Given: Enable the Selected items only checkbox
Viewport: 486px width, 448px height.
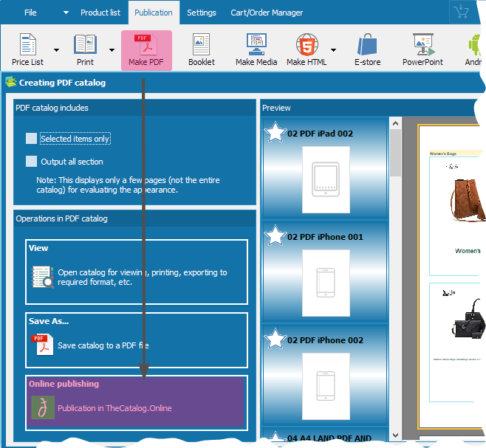Looking at the screenshot, I should click(31, 139).
